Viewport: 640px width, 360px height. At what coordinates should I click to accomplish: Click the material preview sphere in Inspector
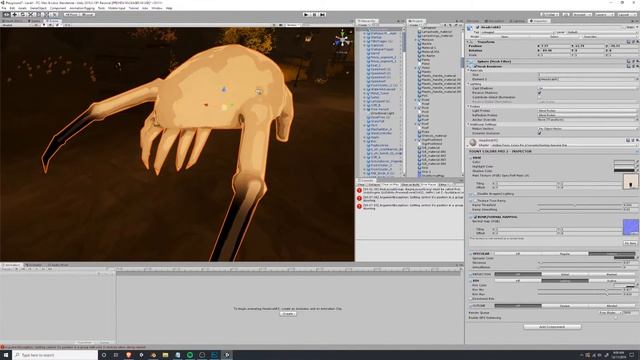coord(473,142)
